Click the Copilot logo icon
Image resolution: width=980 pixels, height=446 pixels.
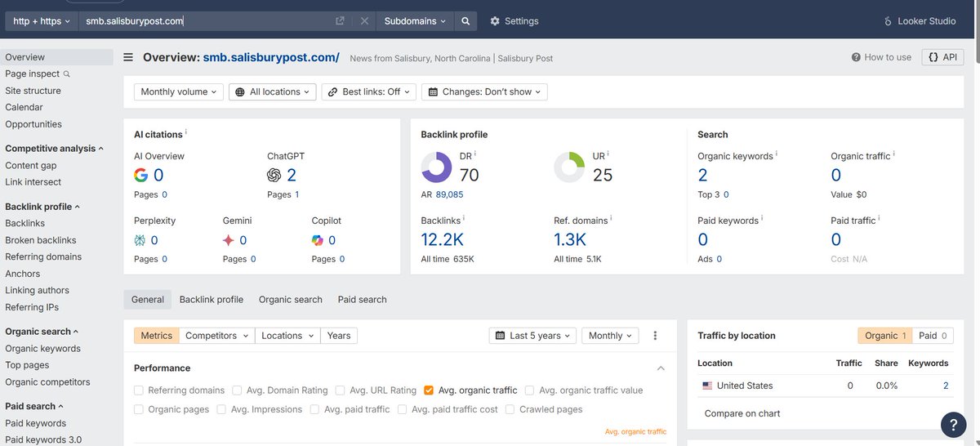click(318, 240)
